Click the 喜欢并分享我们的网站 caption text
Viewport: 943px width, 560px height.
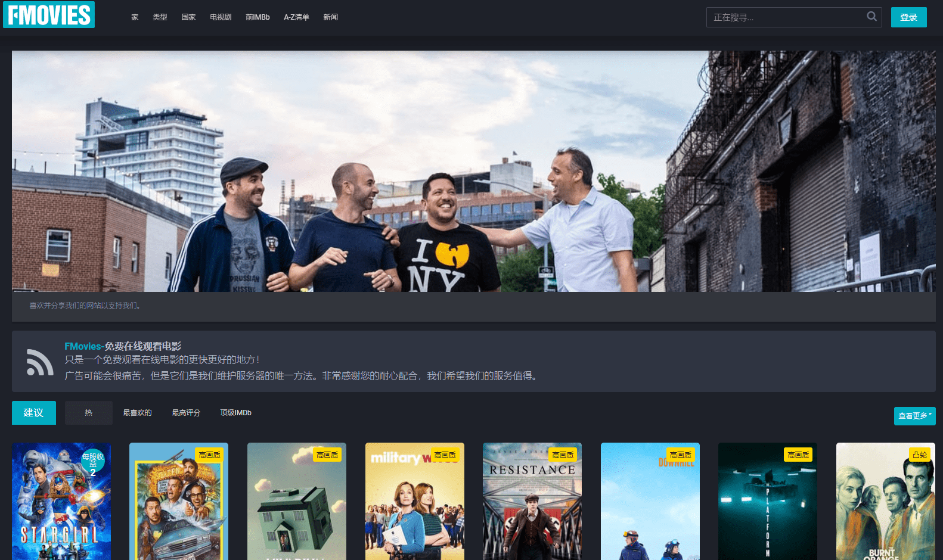tap(85, 306)
